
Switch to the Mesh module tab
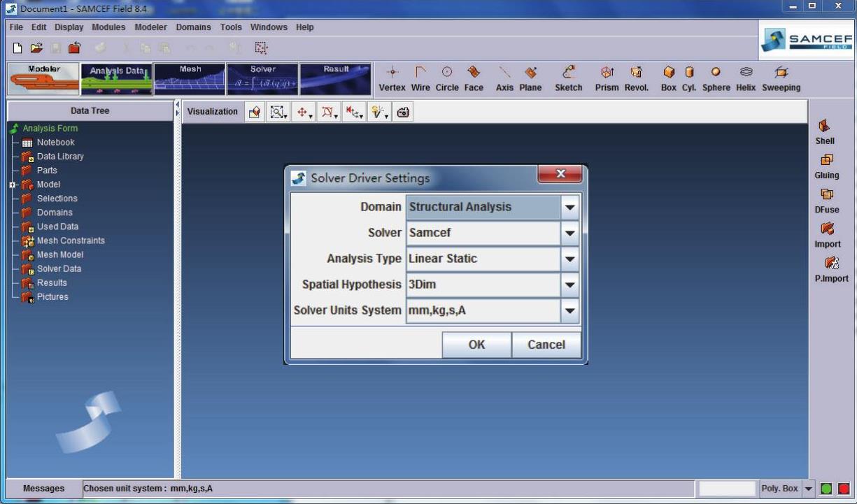pyautogui.click(x=190, y=79)
